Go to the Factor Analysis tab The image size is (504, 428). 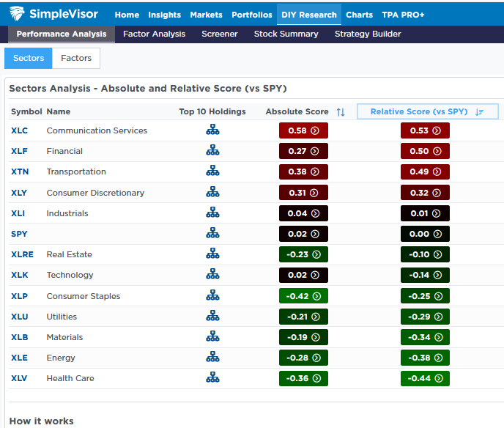154,34
